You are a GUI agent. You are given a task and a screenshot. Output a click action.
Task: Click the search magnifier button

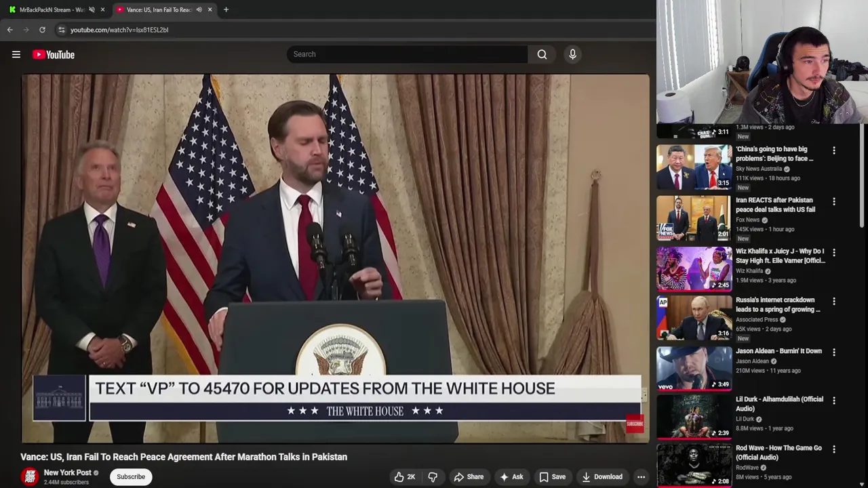click(542, 54)
